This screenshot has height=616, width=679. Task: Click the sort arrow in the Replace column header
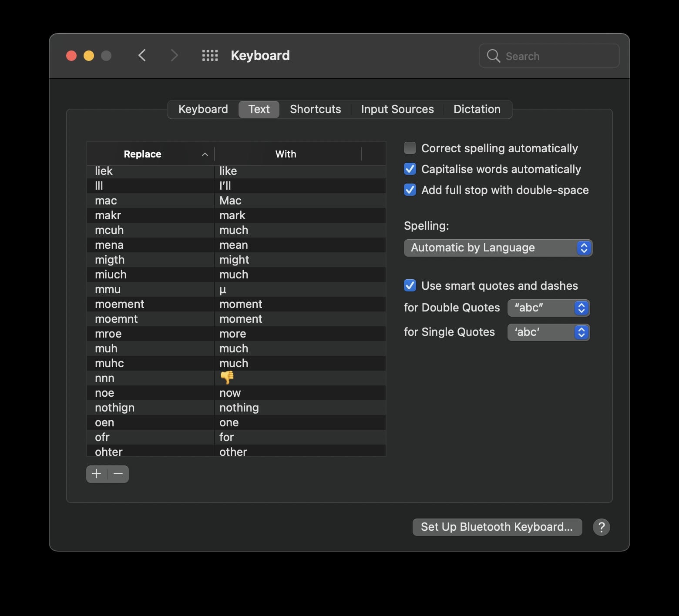[205, 154]
